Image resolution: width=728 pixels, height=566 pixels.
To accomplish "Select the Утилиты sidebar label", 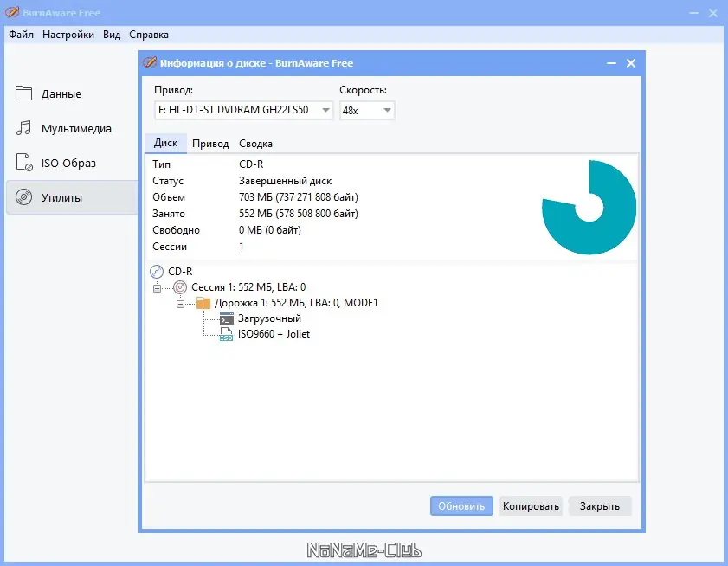I will tap(61, 198).
